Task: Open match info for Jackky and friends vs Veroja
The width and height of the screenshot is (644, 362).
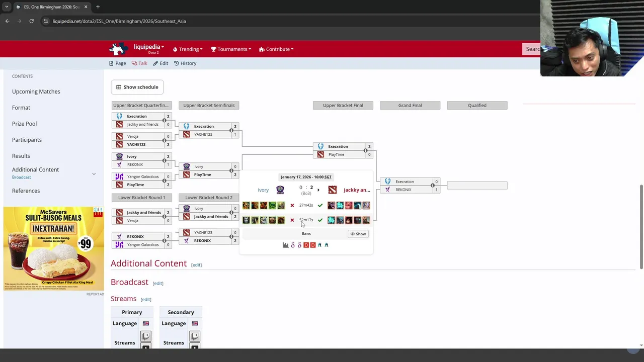Action: click(165, 216)
